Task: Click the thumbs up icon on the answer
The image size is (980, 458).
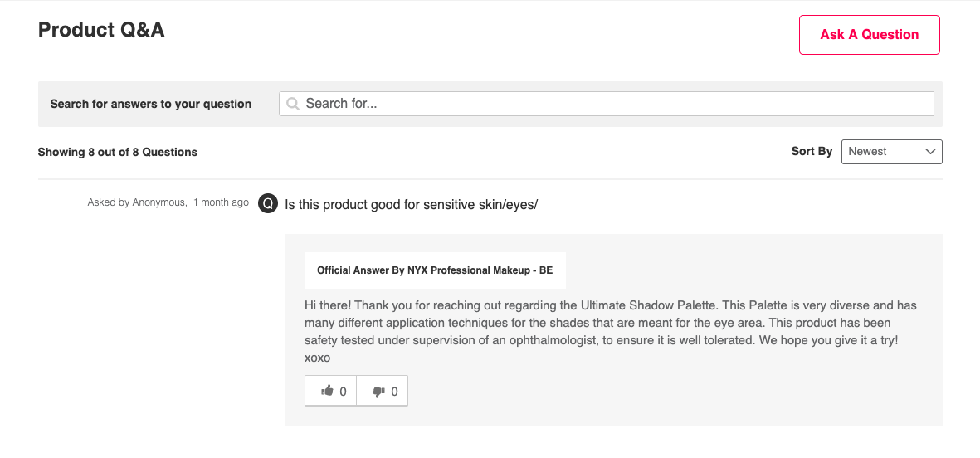Action: (x=327, y=392)
